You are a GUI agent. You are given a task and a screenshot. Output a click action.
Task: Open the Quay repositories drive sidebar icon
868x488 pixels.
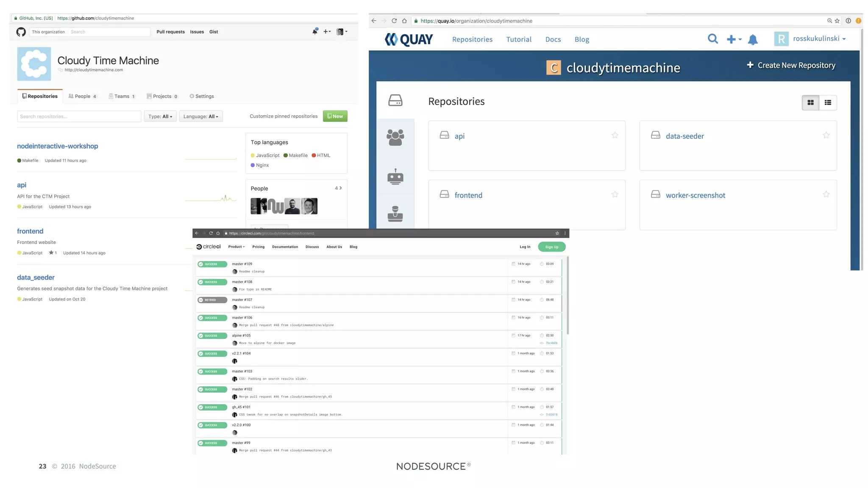395,100
